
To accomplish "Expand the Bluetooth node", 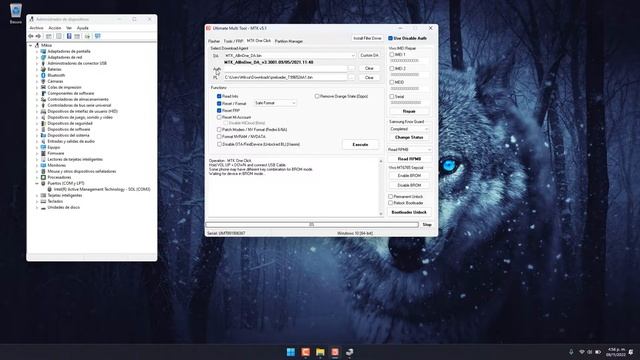I will click(x=37, y=76).
